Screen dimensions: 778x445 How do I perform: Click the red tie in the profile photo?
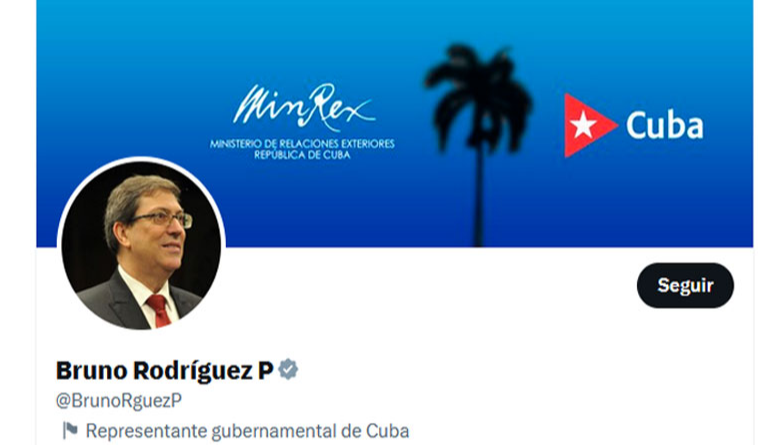[159, 310]
